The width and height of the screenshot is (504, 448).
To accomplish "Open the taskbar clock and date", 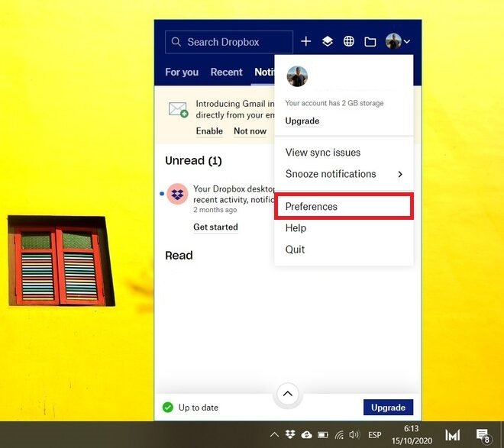I will (412, 434).
